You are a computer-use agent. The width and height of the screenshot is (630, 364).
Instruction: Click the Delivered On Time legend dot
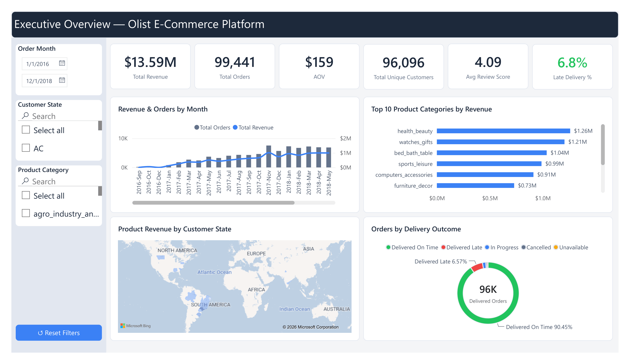point(388,247)
